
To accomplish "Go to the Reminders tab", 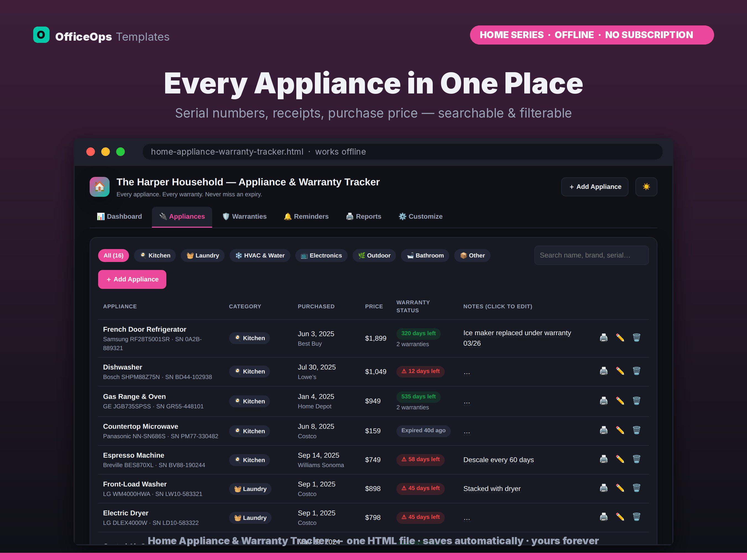I will (x=306, y=216).
